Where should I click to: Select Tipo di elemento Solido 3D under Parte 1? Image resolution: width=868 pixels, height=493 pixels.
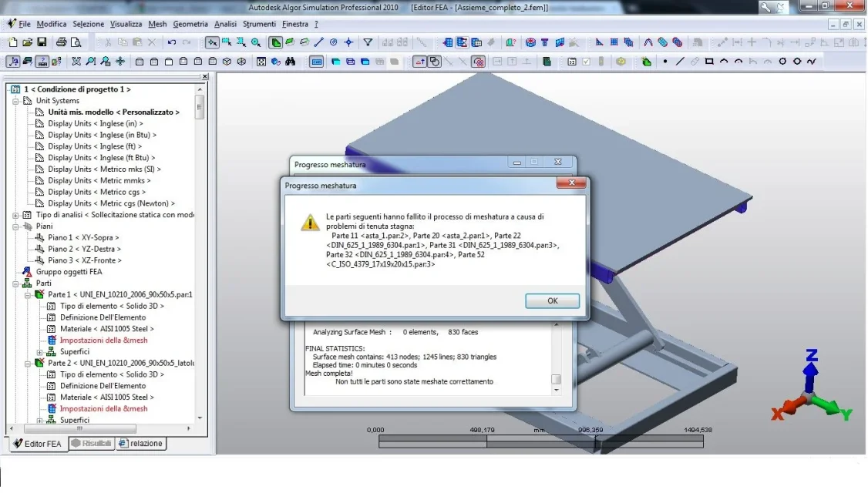pyautogui.click(x=112, y=306)
